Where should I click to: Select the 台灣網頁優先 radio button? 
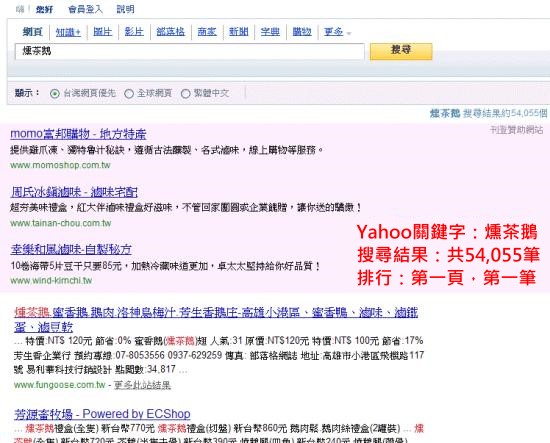(55, 94)
